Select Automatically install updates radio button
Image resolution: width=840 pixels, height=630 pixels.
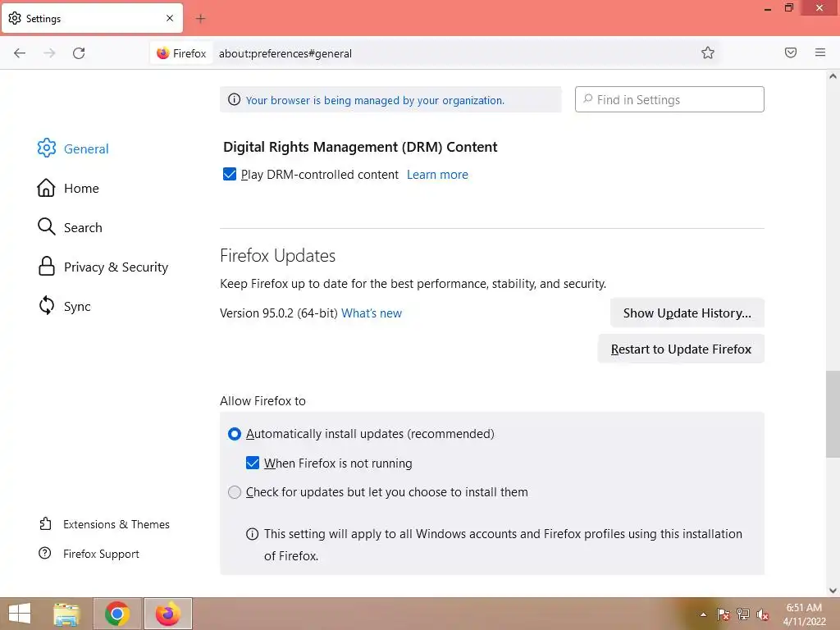[234, 433]
